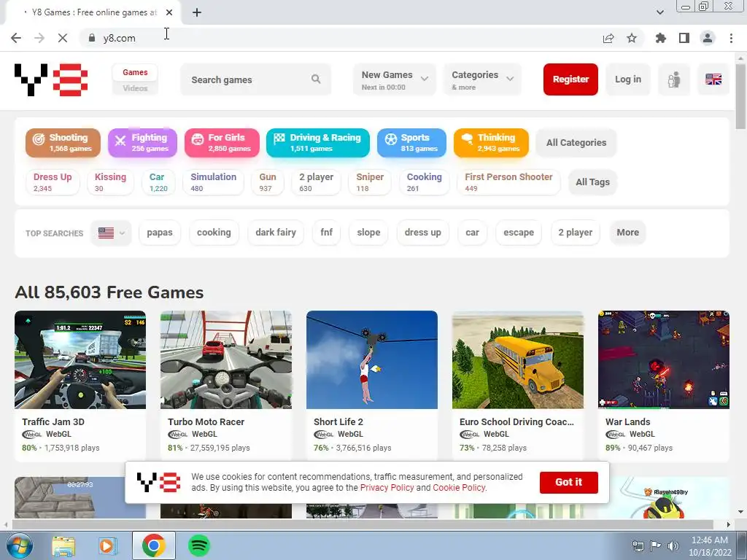Open the Cookie Policy link

[459, 488]
